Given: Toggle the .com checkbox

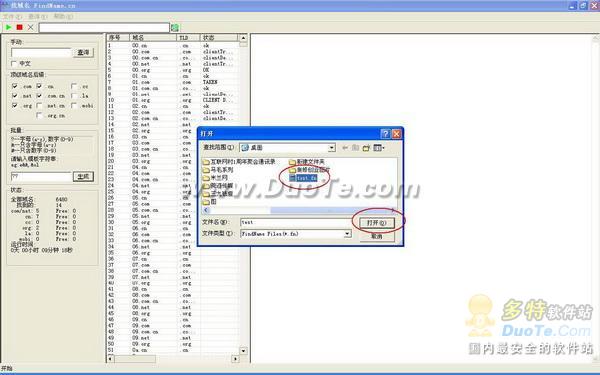Looking at the screenshot, I should pos(15,86).
